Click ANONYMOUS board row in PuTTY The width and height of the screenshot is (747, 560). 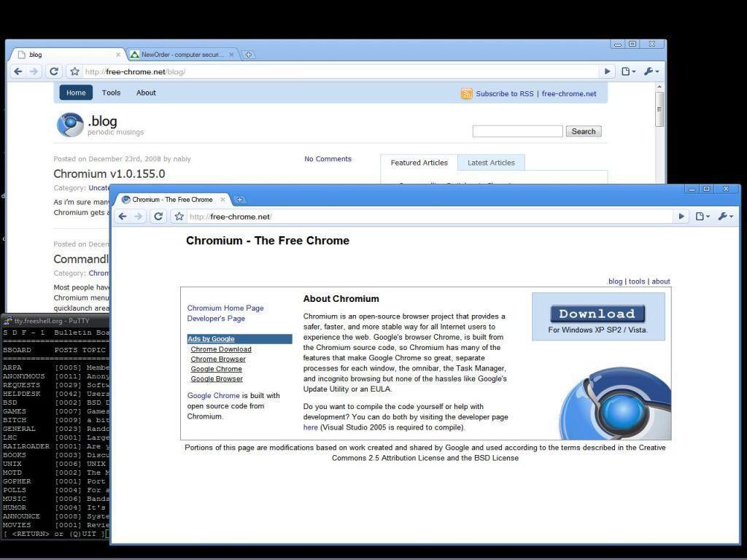point(56,376)
